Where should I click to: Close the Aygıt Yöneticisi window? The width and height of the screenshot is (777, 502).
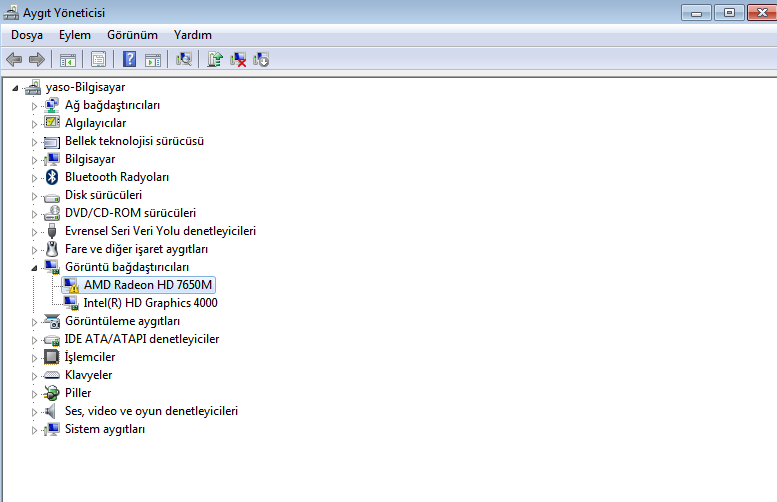pos(762,12)
